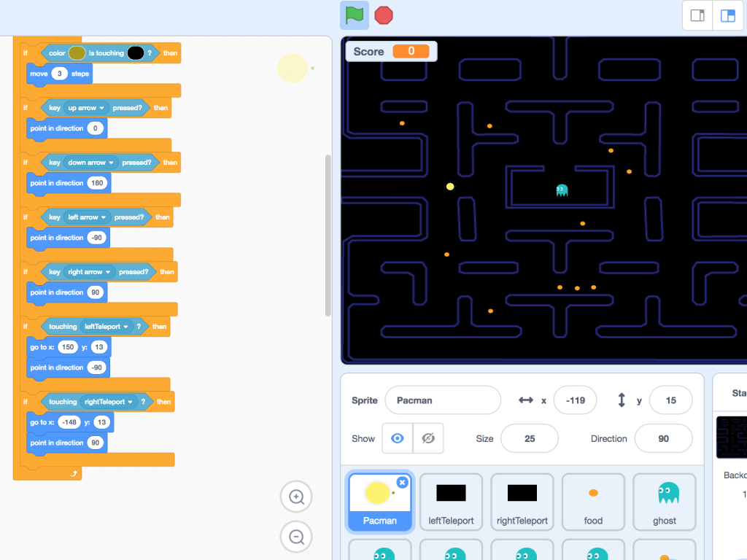Select the food sprite
Screen dimensions: 747x560
[593, 502]
